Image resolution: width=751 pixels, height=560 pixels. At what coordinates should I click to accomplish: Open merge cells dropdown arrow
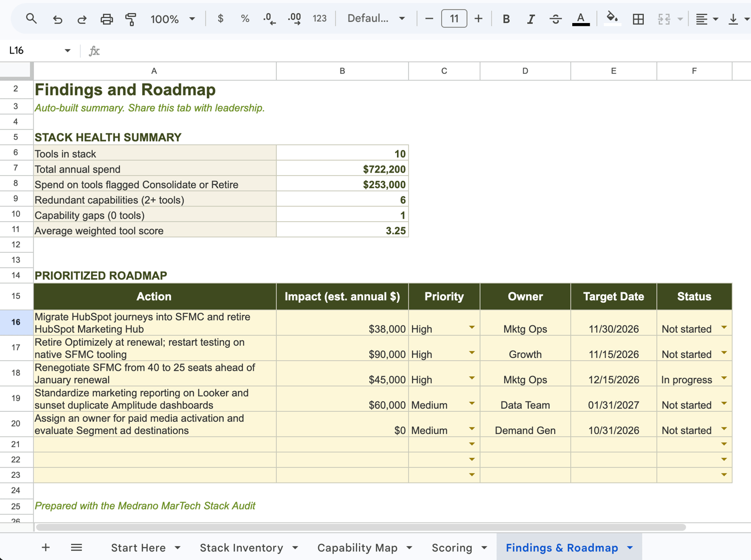(x=680, y=19)
